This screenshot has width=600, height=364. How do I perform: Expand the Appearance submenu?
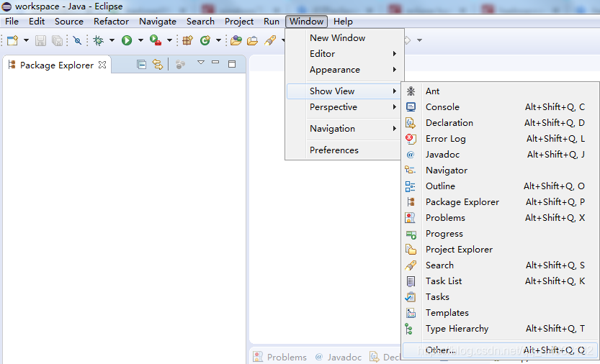pyautogui.click(x=344, y=70)
